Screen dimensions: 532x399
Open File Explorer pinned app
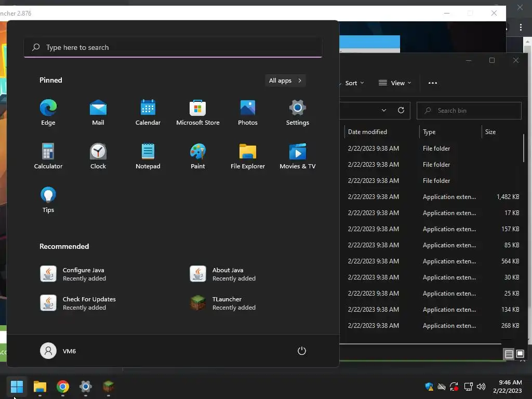click(248, 156)
